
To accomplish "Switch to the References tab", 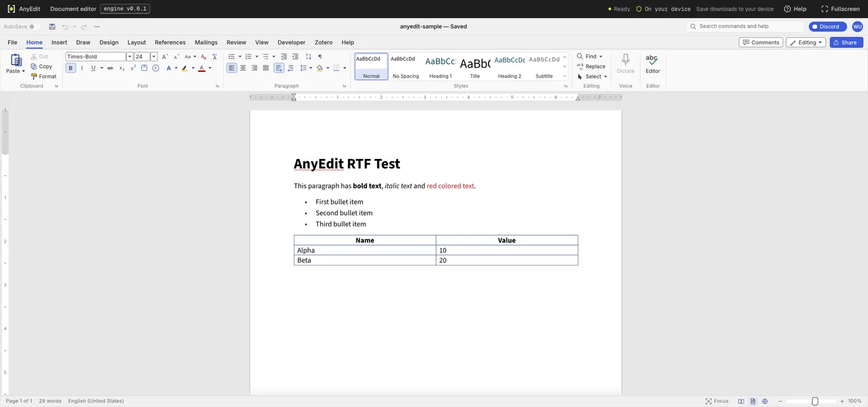I will click(x=170, y=42).
